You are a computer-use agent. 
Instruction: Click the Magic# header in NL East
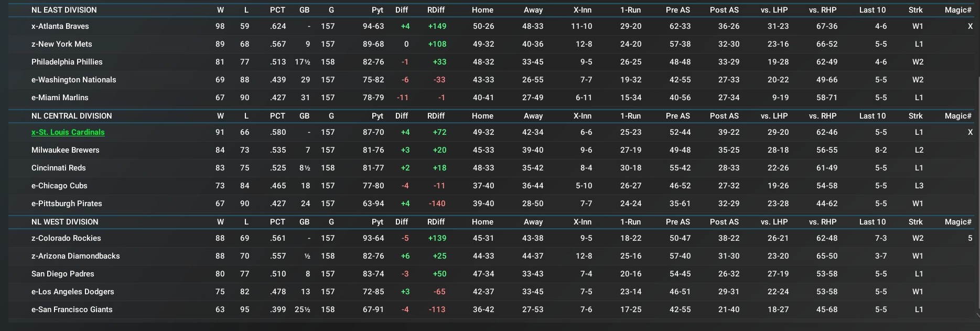[x=958, y=10]
